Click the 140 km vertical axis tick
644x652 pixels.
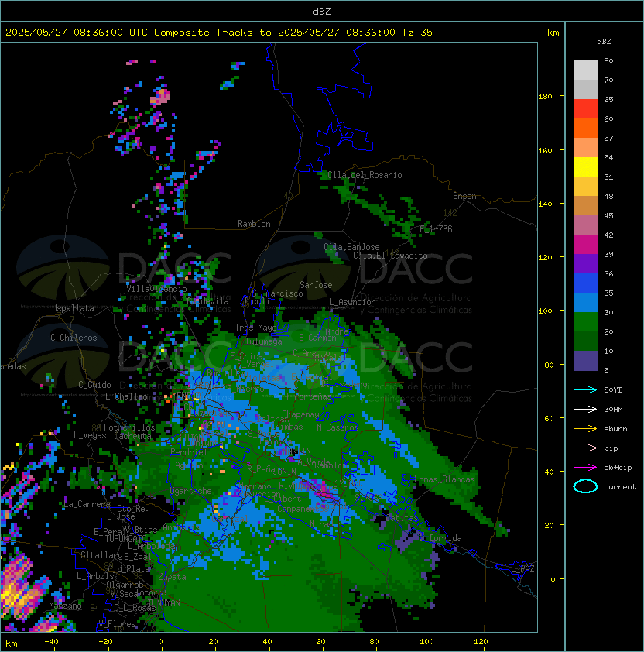coord(545,204)
